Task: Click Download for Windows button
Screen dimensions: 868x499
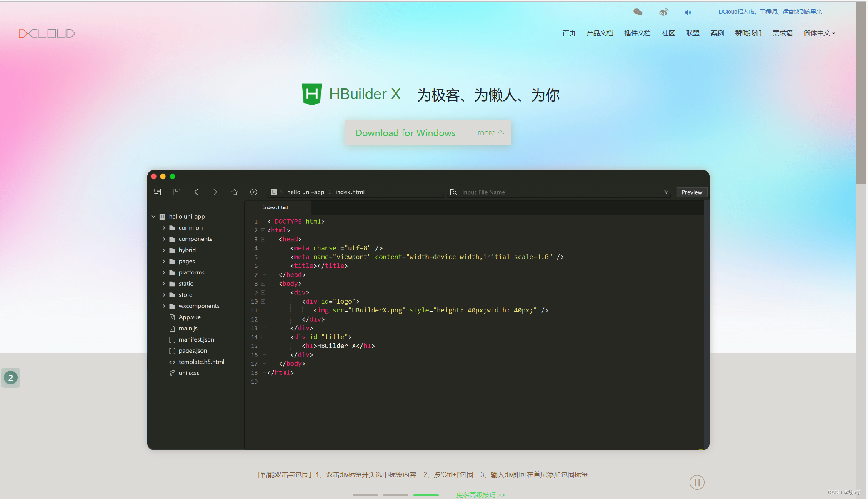Action: 405,133
